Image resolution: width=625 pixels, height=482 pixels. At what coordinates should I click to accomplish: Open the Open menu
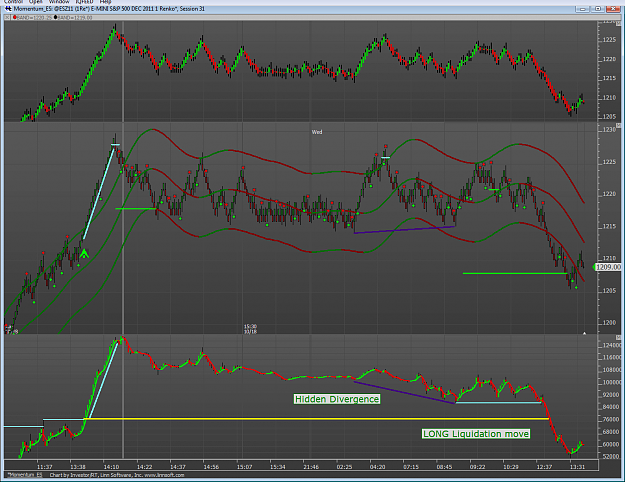(x=35, y=2)
